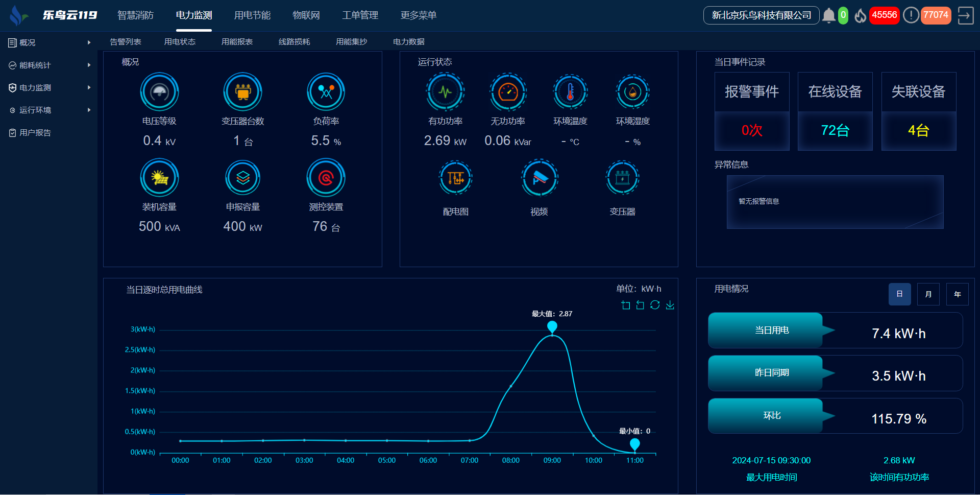Viewport: 980px width, 495px height.
Task: Open the 配电图 distribution diagram icon
Action: 455,178
